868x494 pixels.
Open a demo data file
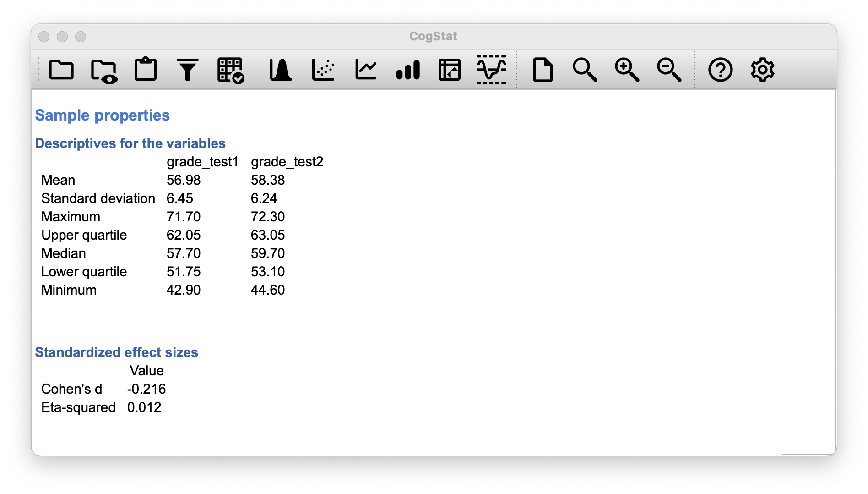pyautogui.click(x=104, y=70)
